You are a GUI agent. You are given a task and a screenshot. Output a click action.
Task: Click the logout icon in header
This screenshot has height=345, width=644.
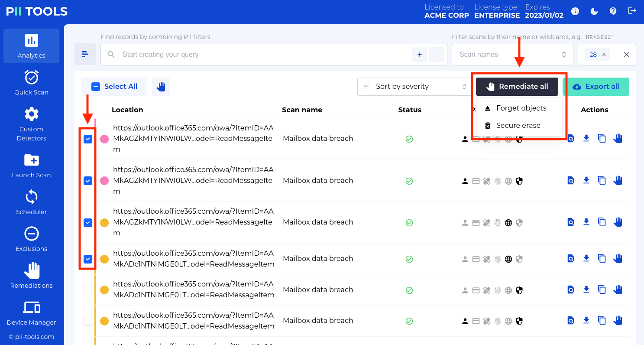coord(632,11)
